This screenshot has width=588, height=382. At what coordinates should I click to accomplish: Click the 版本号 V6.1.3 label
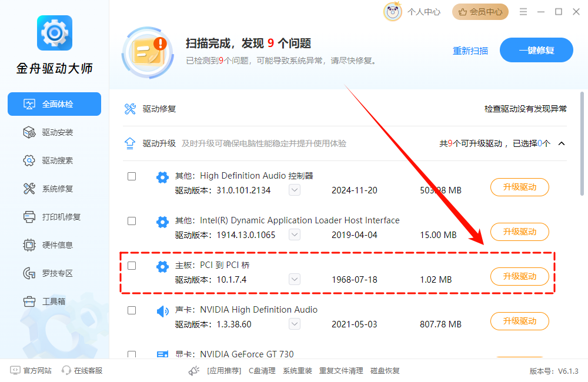554,371
